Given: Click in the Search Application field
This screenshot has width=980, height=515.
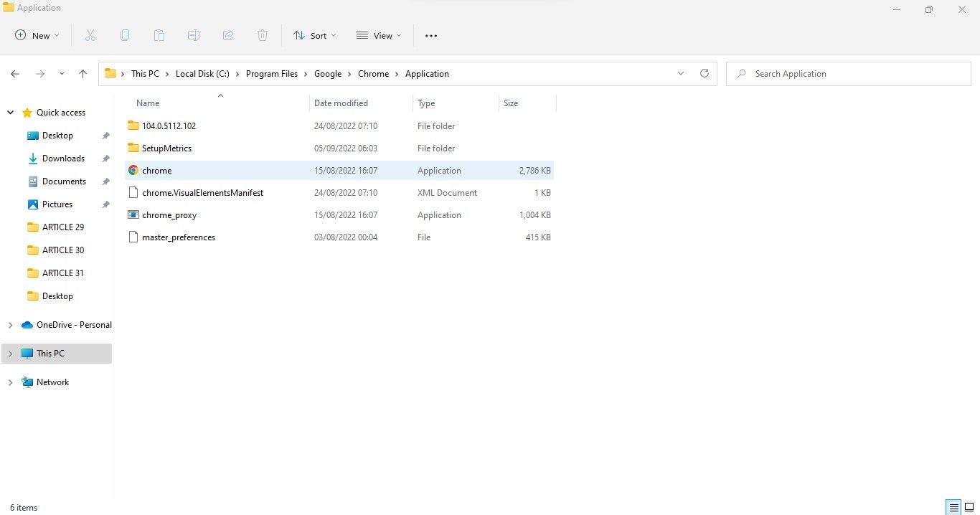Looking at the screenshot, I should [x=849, y=74].
